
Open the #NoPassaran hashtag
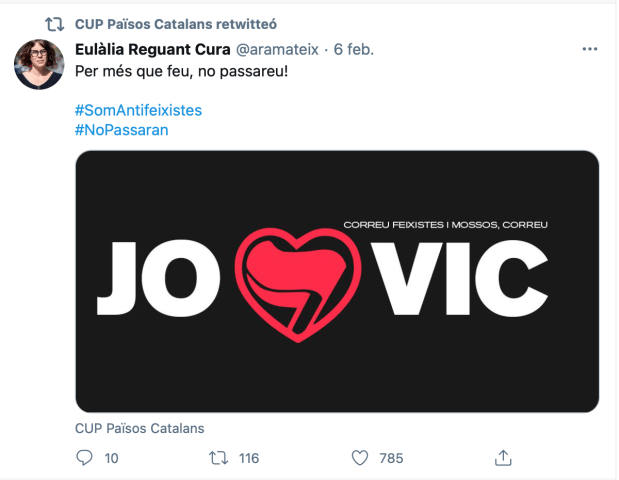click(x=121, y=130)
